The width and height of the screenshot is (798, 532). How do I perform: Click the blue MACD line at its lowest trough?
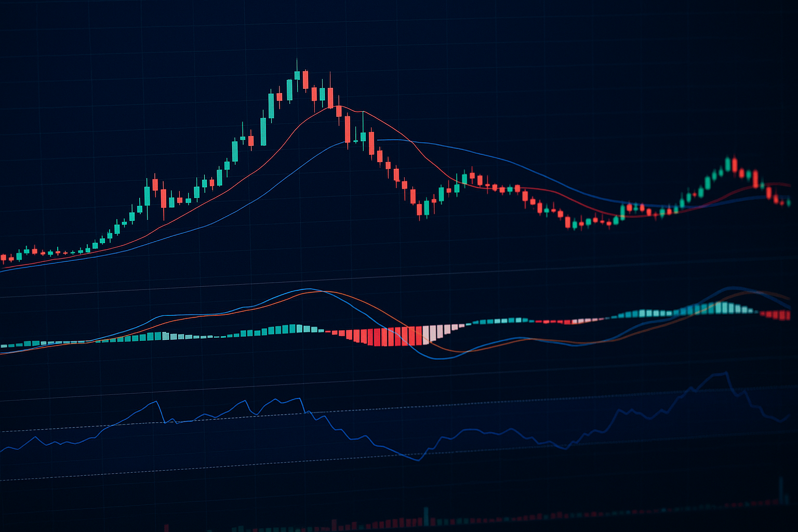[439, 358]
